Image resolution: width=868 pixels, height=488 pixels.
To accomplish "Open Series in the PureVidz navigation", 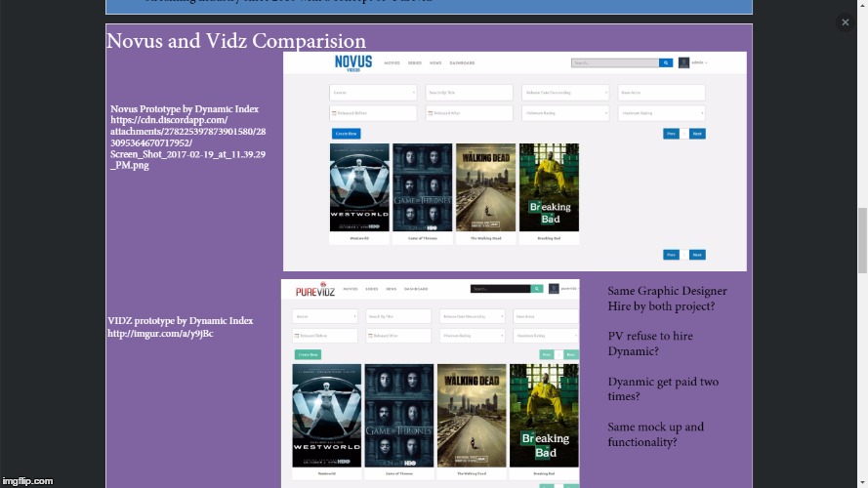I will click(371, 289).
